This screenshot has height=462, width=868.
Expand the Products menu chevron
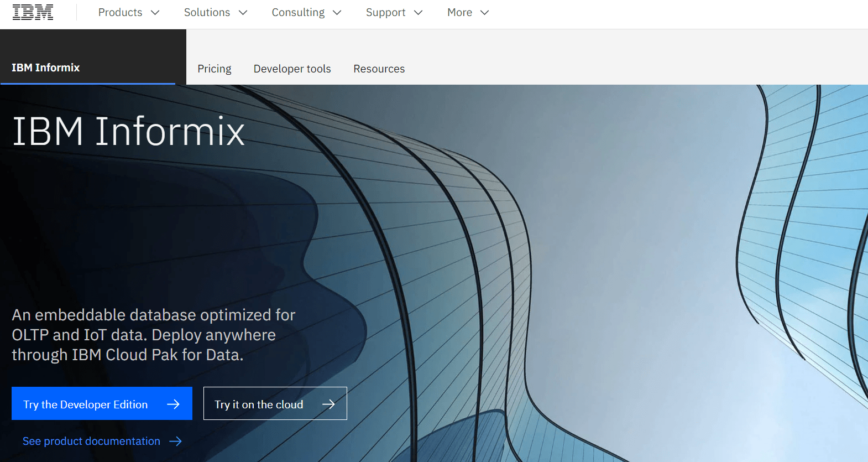[x=155, y=13]
